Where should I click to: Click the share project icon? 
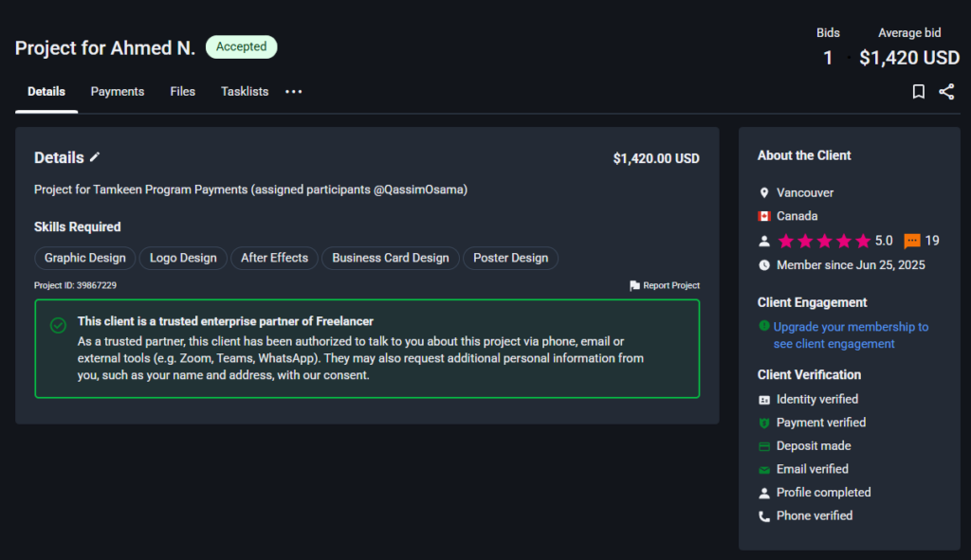(946, 92)
